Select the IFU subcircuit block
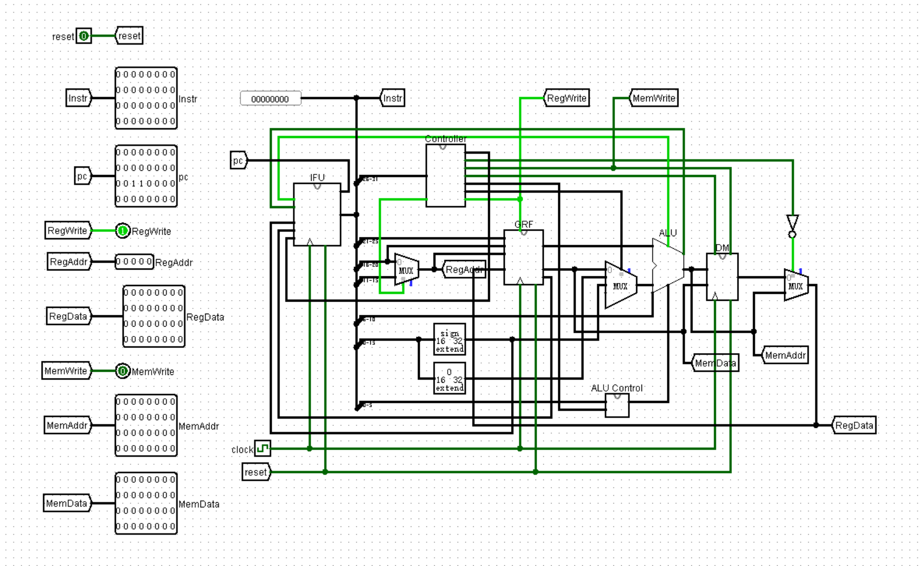The image size is (924, 566). (x=317, y=214)
